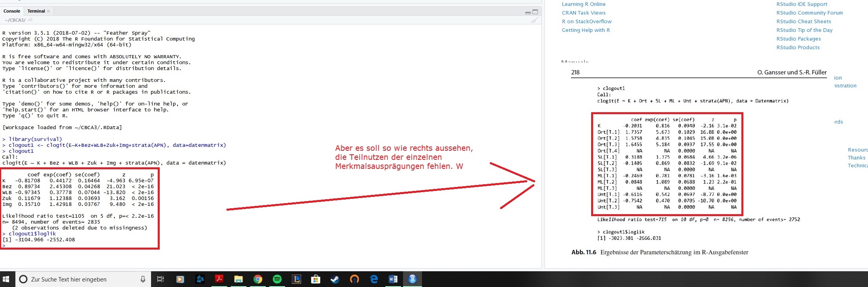Maximize the Console pane
Image resolution: width=868 pixels, height=287 pixels.
pyautogui.click(x=535, y=12)
